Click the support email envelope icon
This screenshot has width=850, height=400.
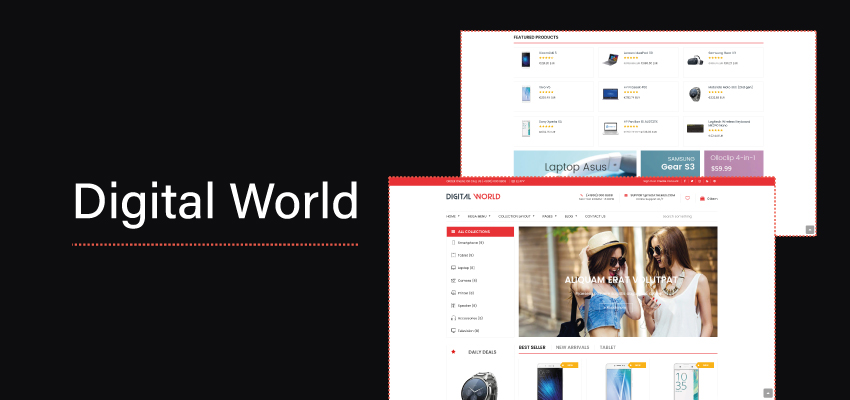click(626, 195)
